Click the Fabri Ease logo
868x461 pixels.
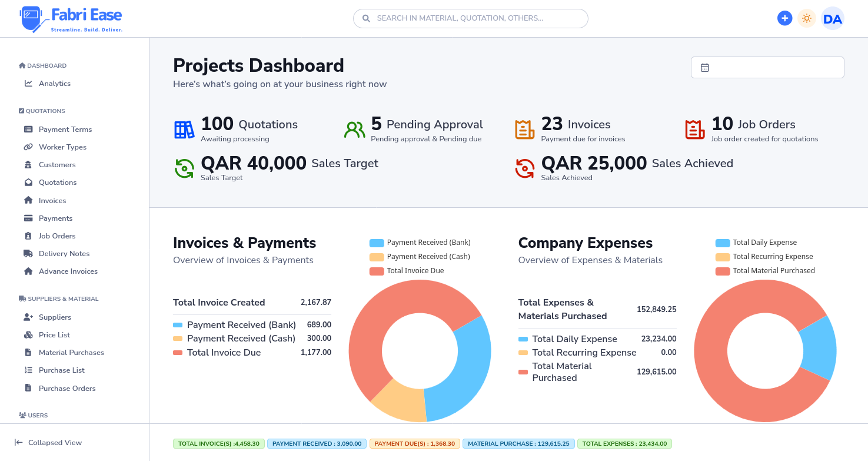point(71,19)
